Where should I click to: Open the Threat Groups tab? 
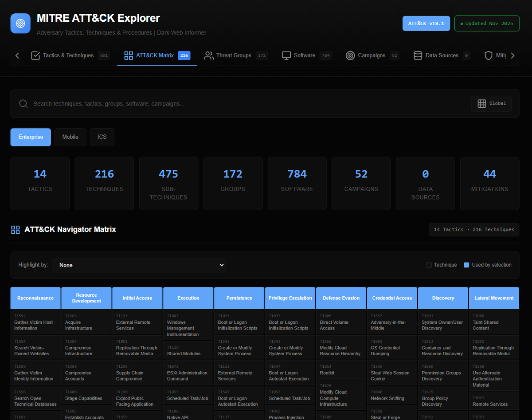(x=235, y=55)
